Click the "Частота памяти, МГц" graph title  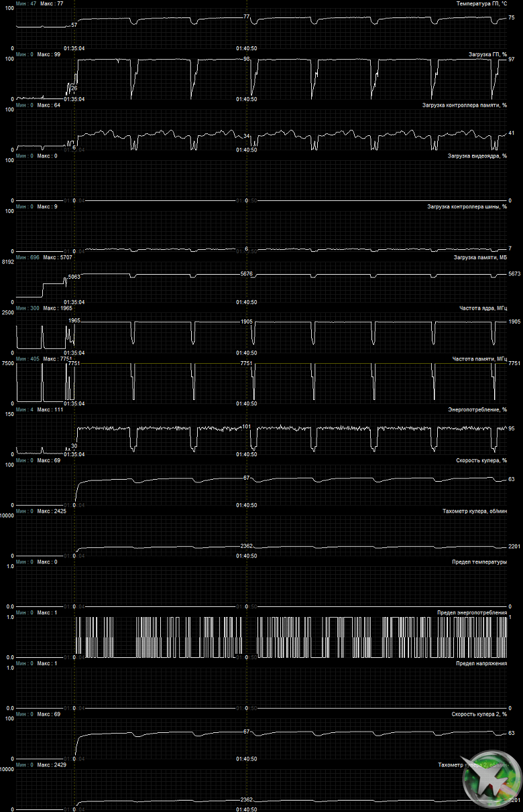point(479,358)
